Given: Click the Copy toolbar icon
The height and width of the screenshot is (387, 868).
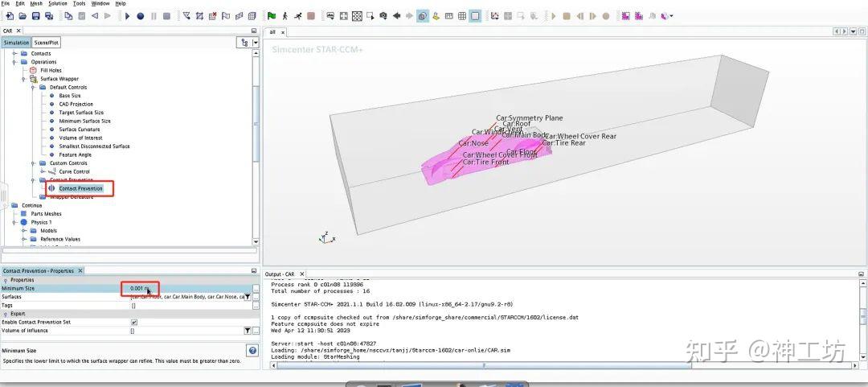Looking at the screenshot, I should [68, 16].
